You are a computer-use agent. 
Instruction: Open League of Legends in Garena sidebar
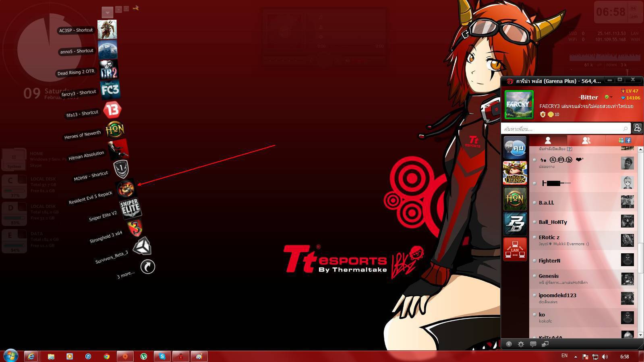pyautogui.click(x=515, y=173)
